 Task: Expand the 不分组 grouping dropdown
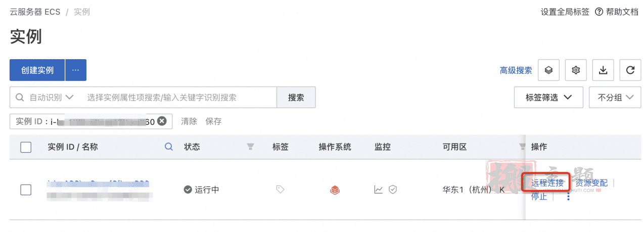615,97
